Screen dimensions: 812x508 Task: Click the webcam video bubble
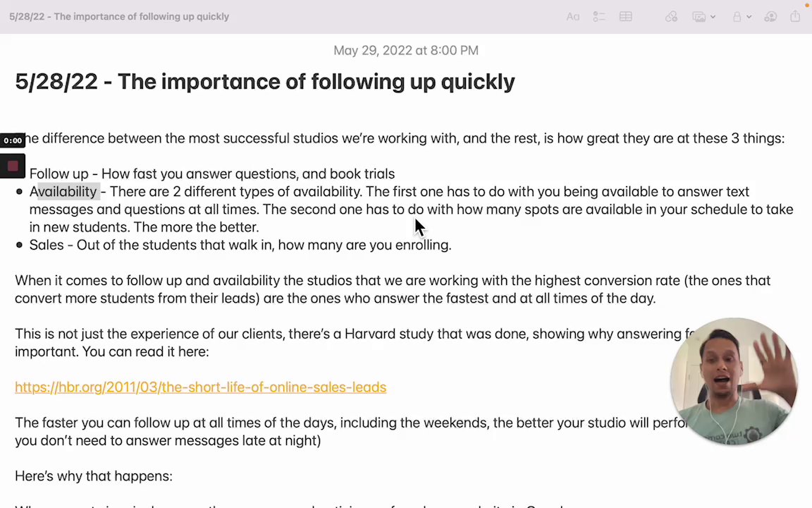click(733, 381)
